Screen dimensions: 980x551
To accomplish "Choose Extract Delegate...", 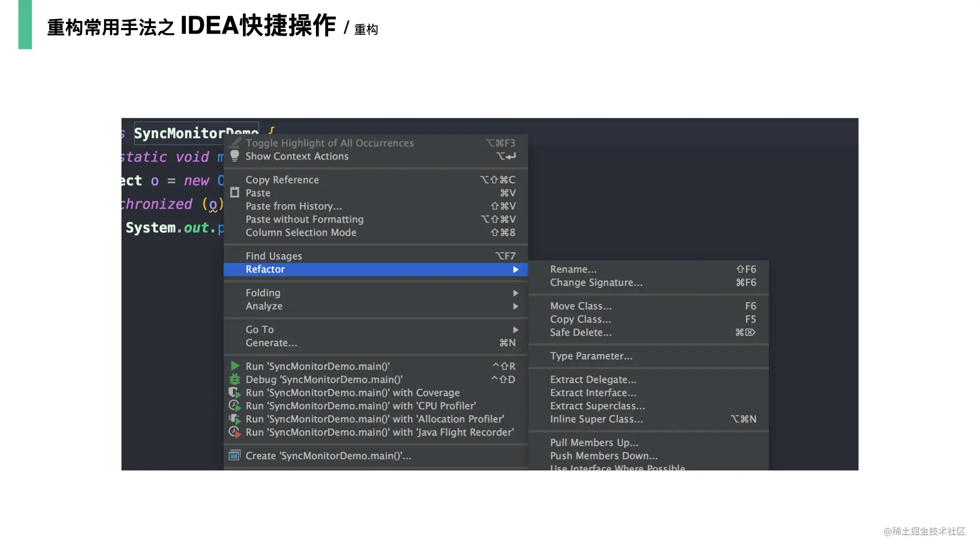I will point(648,380).
